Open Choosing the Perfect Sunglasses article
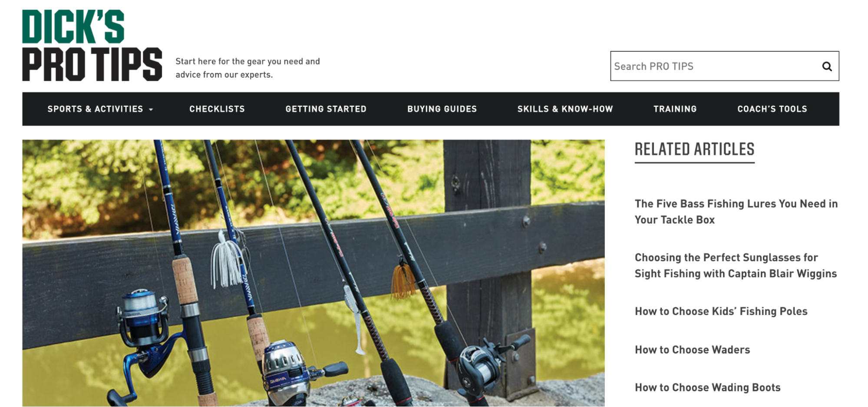 [736, 265]
